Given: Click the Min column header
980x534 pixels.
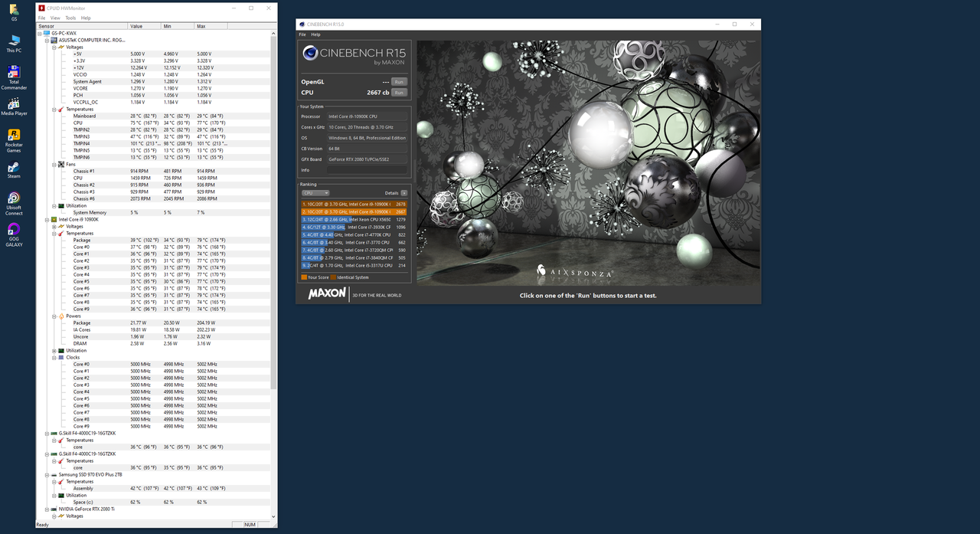Looking at the screenshot, I should tap(178, 26).
